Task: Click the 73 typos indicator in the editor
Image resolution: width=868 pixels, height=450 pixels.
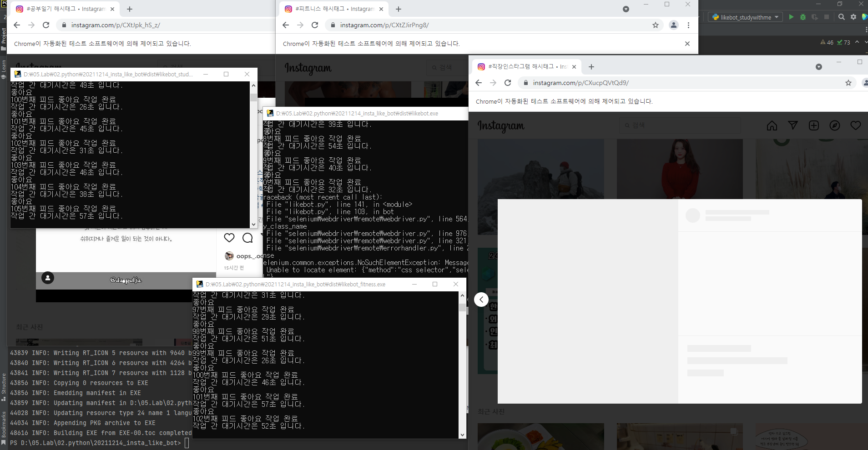Action: click(844, 42)
